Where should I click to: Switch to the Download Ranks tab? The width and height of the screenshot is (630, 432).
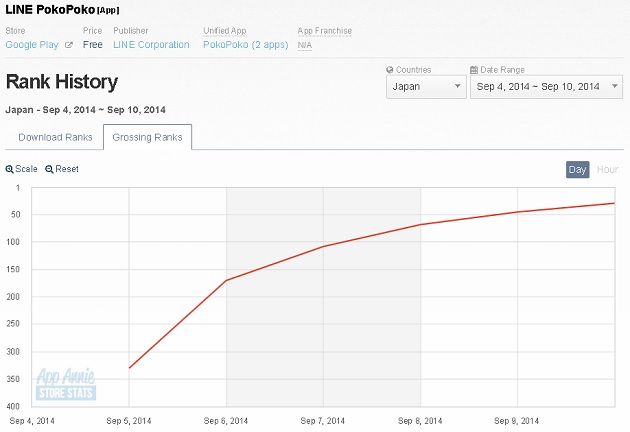coord(55,137)
